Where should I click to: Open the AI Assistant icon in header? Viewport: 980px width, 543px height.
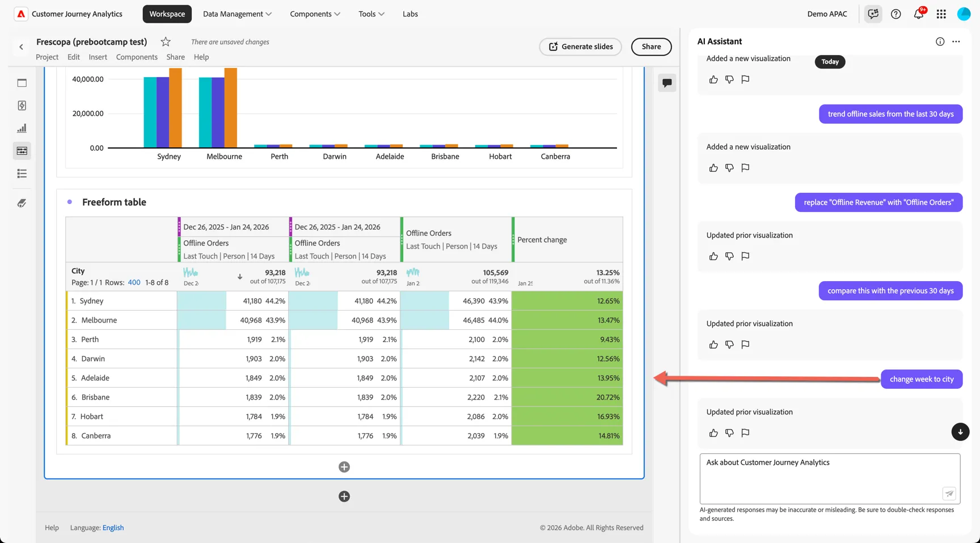[873, 14]
